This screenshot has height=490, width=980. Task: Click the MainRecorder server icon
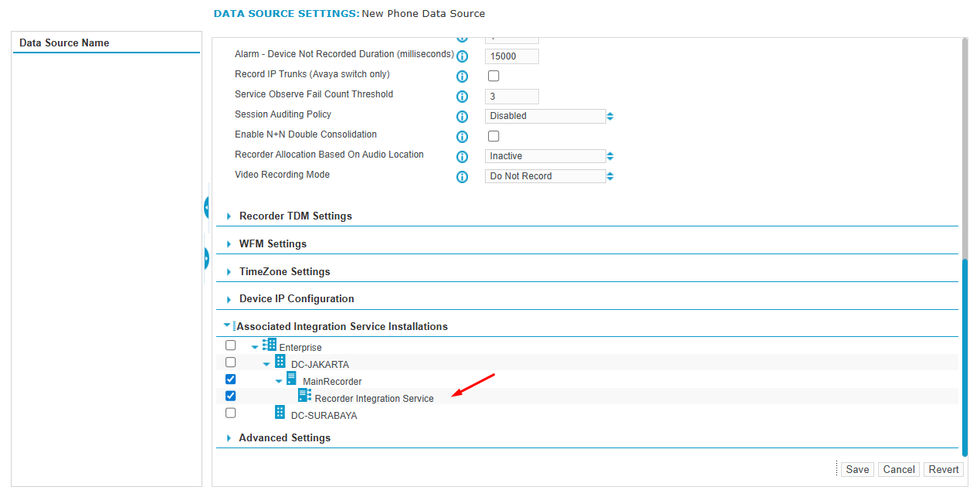pyautogui.click(x=291, y=379)
